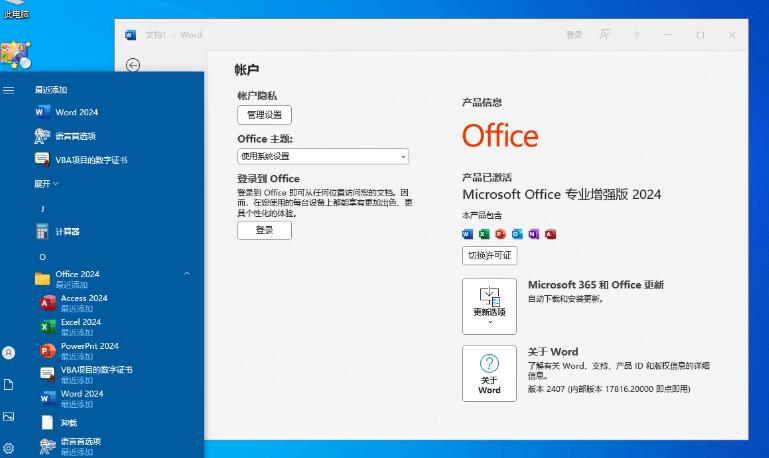This screenshot has width=769, height=458.
Task: Click the Word icon in the product includes row
Action: (467, 234)
